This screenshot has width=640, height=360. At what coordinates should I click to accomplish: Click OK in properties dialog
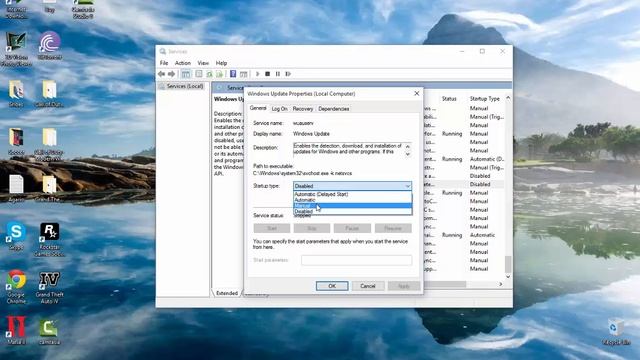tap(332, 286)
